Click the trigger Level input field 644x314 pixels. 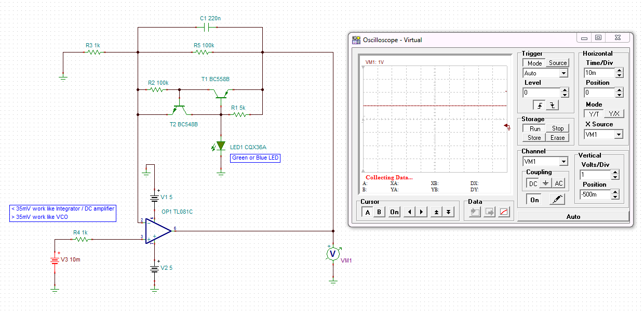tap(541, 93)
